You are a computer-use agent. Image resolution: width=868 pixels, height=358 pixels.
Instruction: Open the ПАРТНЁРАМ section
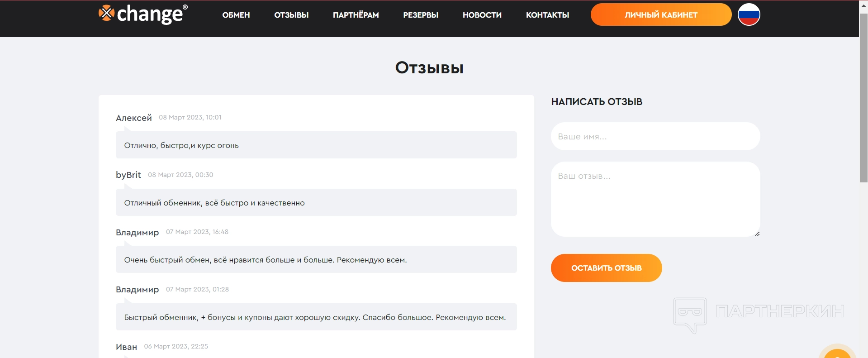click(356, 15)
